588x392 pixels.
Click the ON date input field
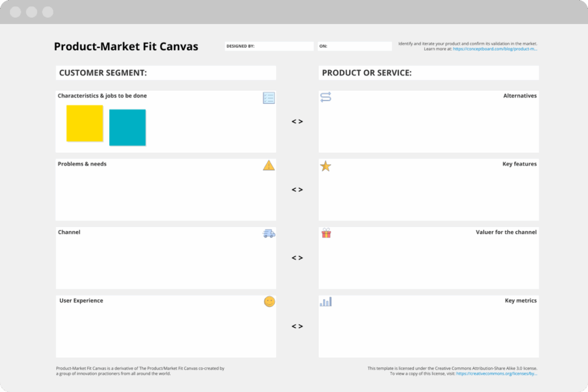point(354,46)
